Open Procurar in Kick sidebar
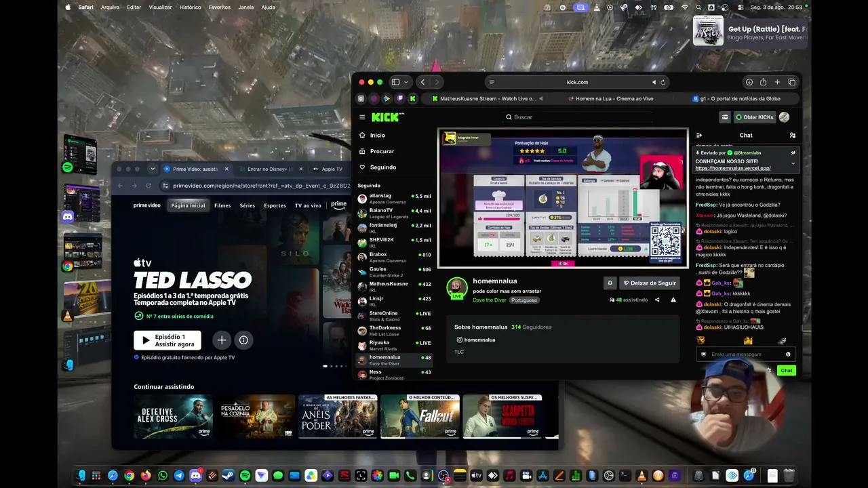This screenshot has width=868, height=488. [x=376, y=151]
